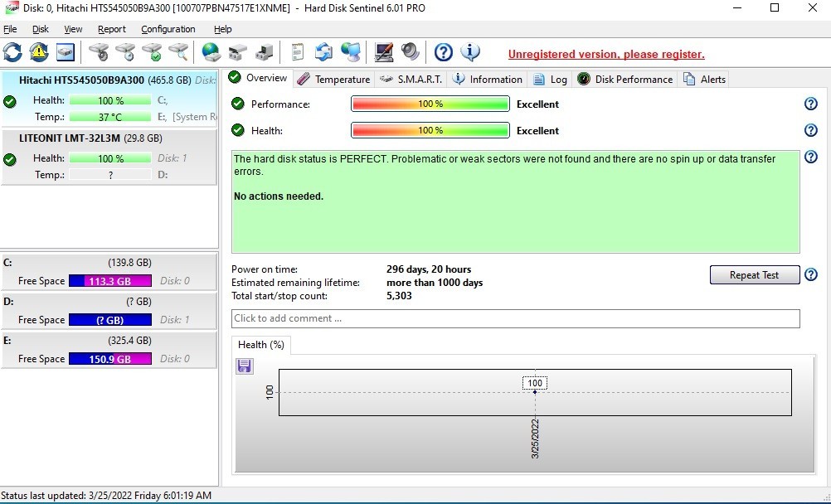
Task: Switch to the Temperature tab
Action: tap(333, 80)
